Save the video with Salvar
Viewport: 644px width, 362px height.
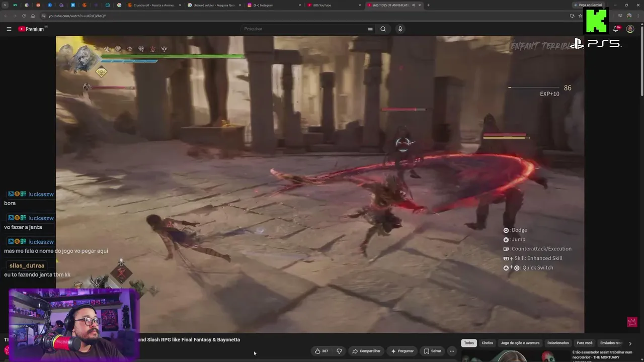433,351
